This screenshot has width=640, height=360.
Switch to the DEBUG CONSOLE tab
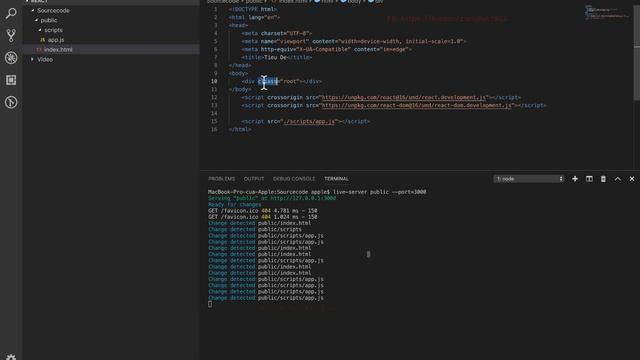(x=294, y=179)
